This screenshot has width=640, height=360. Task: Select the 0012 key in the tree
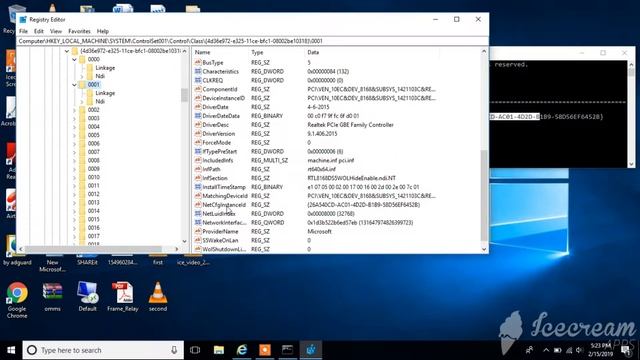[93, 194]
